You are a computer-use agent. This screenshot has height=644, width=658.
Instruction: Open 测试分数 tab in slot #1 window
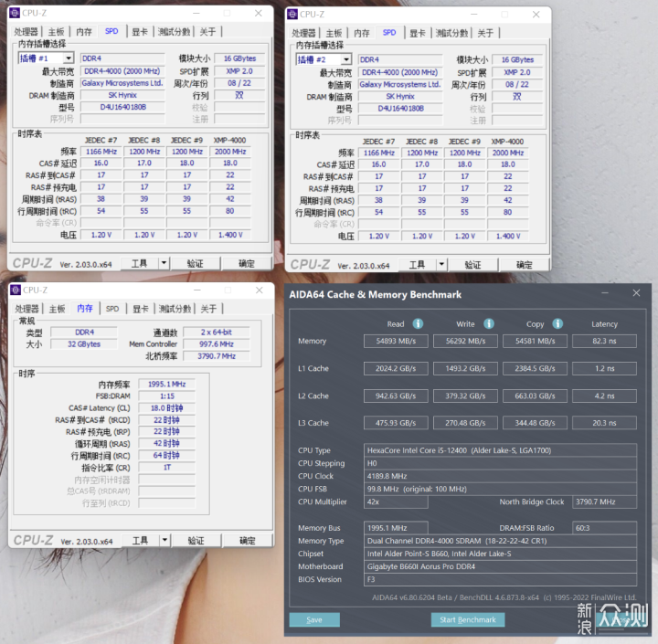[174, 31]
